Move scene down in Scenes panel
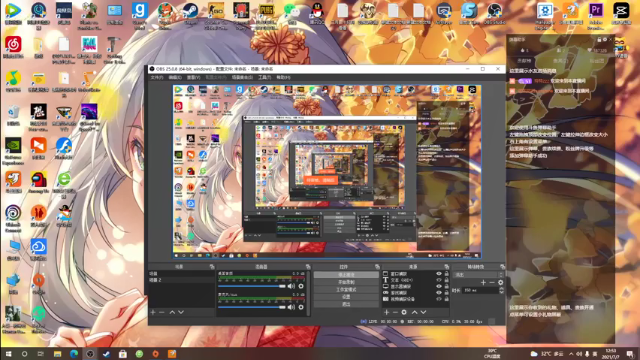This screenshot has width=640, height=360. tap(181, 312)
